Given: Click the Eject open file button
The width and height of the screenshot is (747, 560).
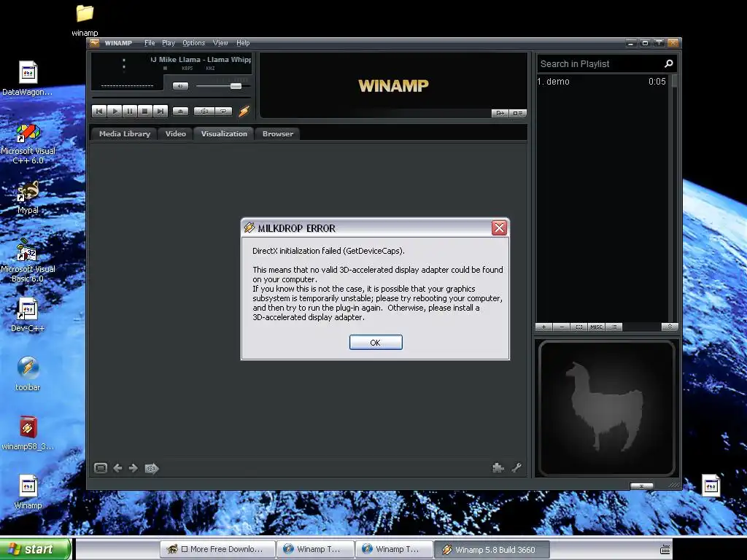Looking at the screenshot, I should click(180, 112).
